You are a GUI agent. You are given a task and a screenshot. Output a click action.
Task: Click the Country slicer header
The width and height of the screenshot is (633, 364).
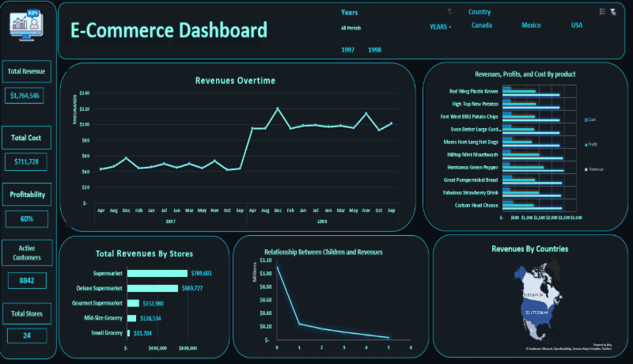(x=479, y=12)
